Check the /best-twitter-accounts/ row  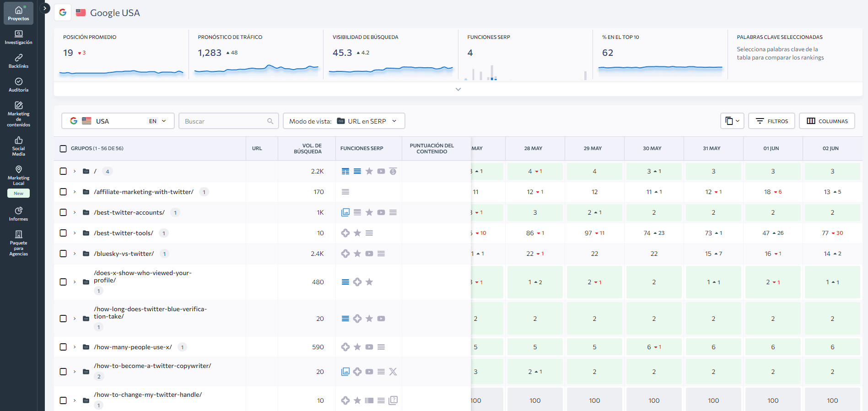tap(63, 212)
